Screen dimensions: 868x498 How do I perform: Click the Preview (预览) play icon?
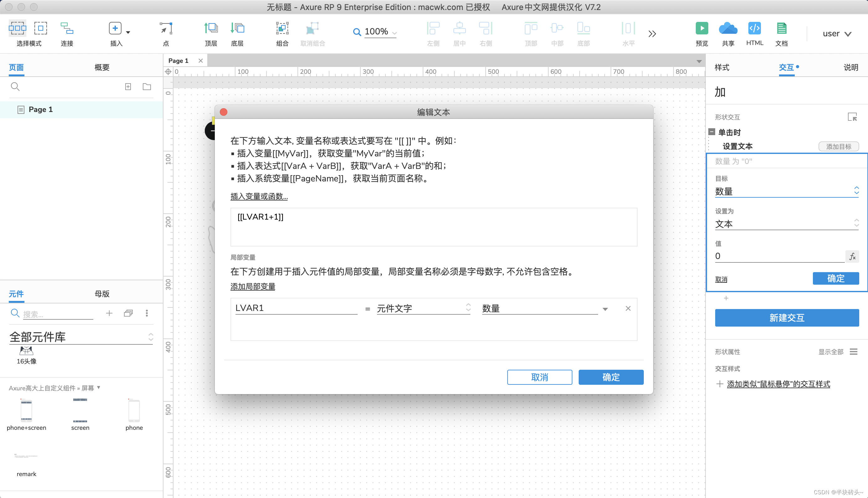(702, 28)
